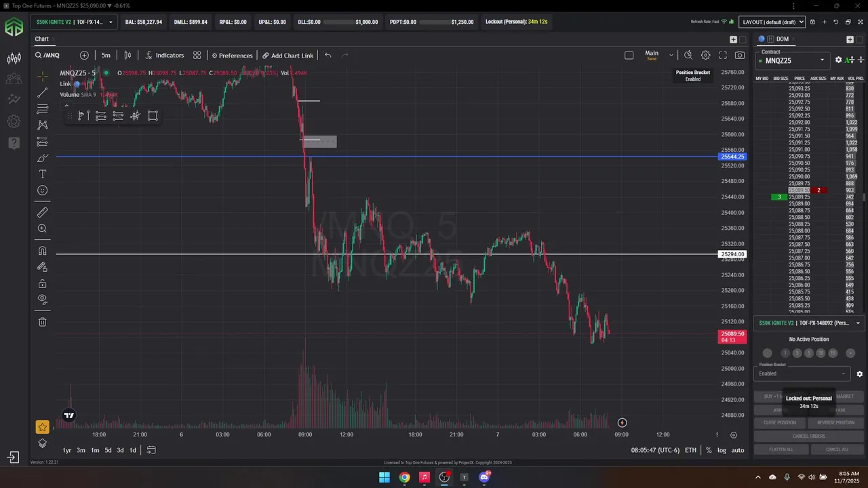The height and width of the screenshot is (488, 868).
Task: Select the 1yr range option
Action: tap(67, 450)
